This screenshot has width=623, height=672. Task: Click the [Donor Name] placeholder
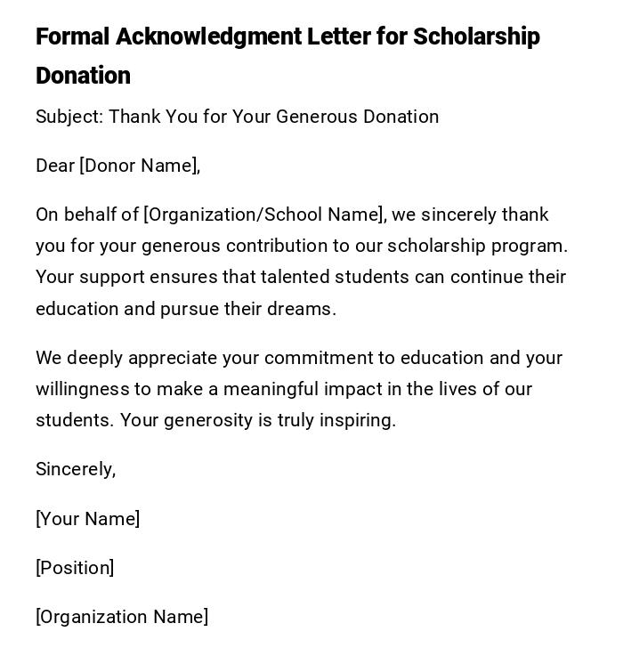(x=139, y=166)
